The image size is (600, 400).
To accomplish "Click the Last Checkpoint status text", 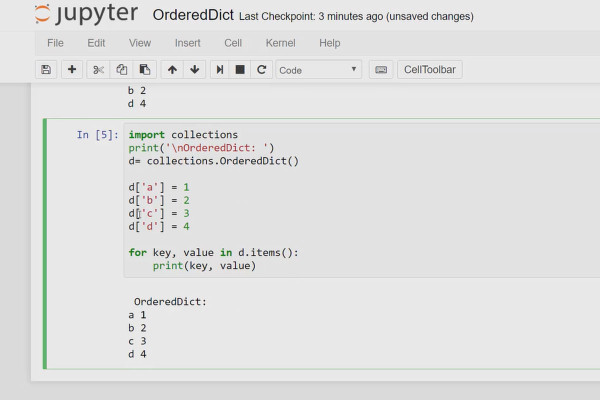I will click(x=356, y=16).
